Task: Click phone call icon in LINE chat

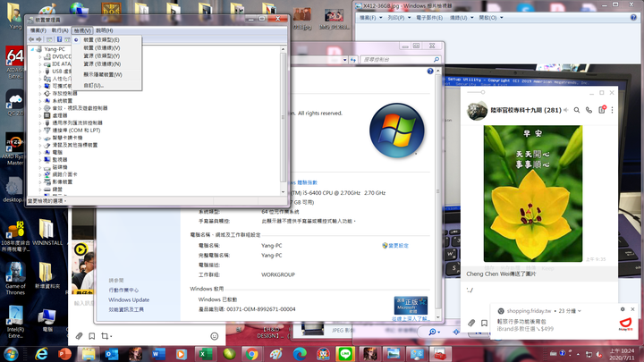Action: point(589,110)
